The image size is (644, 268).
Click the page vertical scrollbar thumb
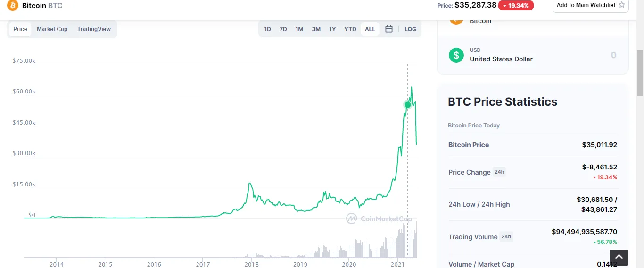tap(640, 73)
